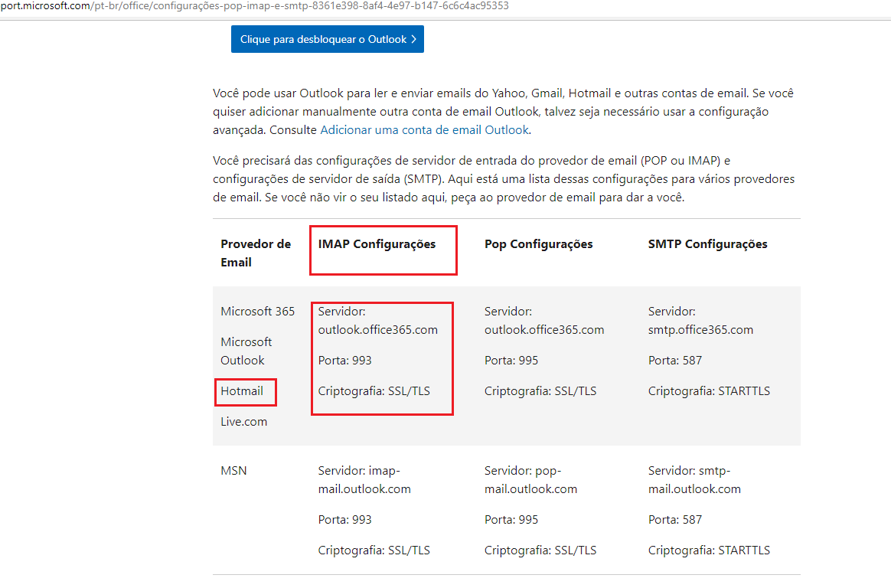This screenshot has height=588, width=891.
Task: Click 'Porta: 993' in the Microsoft 365 row
Action: coord(345,361)
